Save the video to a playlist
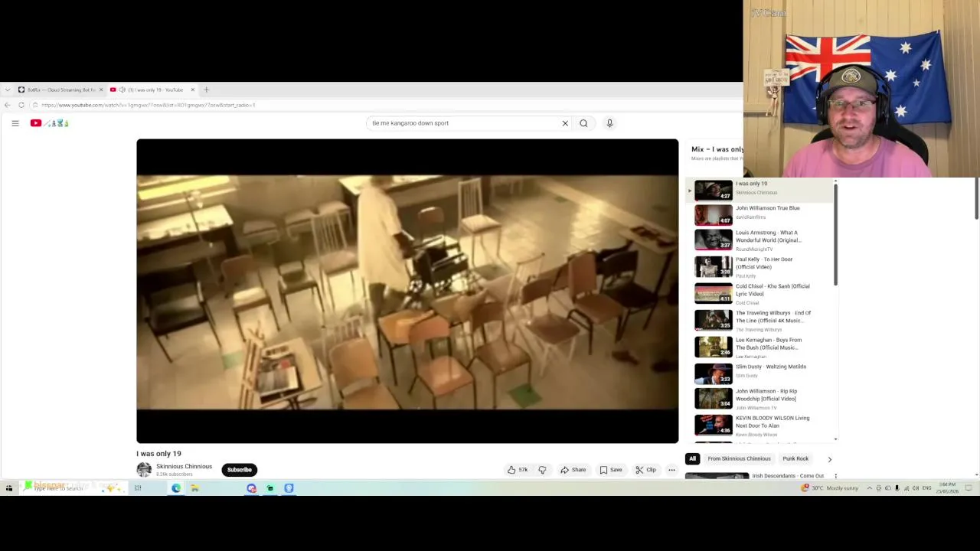Image resolution: width=980 pixels, height=551 pixels. click(x=610, y=470)
